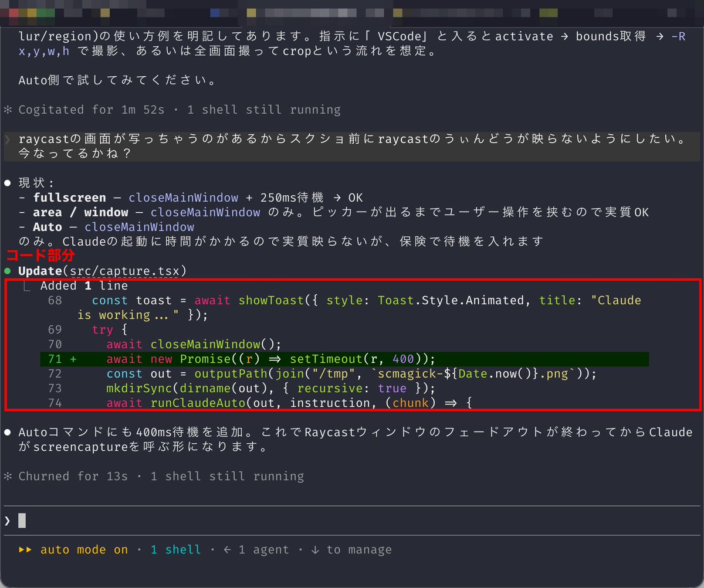This screenshot has height=588, width=704.
Task: Click the outputPath code on line 72
Action: (351, 373)
